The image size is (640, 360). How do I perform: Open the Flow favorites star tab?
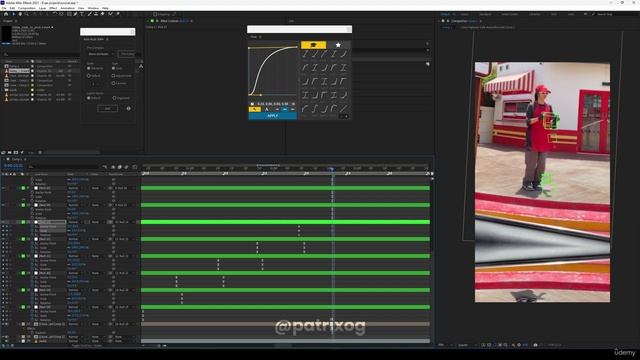[338, 45]
